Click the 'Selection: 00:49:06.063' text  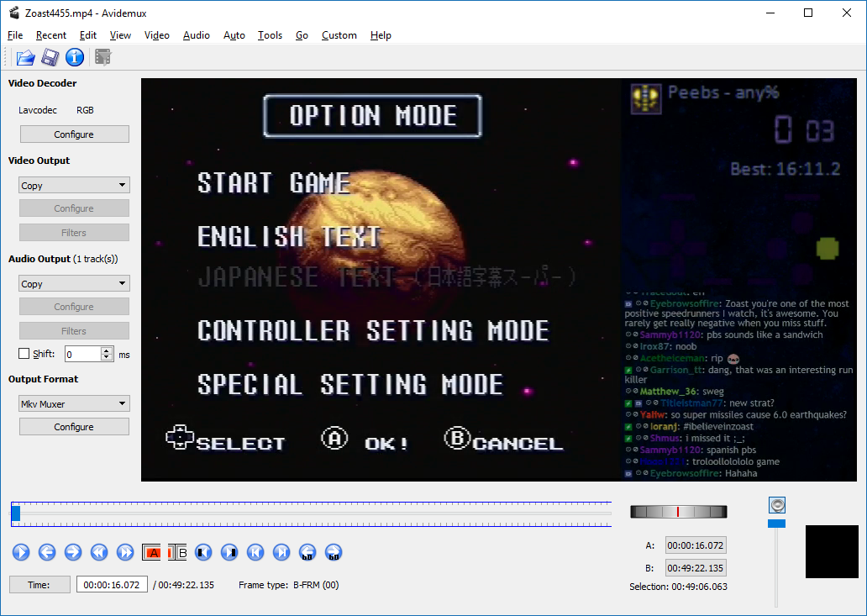coord(679,587)
